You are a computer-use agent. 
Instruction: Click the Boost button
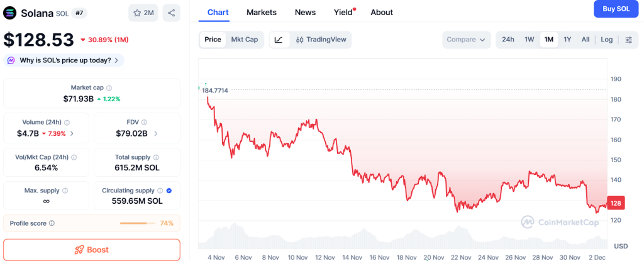pyautogui.click(x=92, y=250)
